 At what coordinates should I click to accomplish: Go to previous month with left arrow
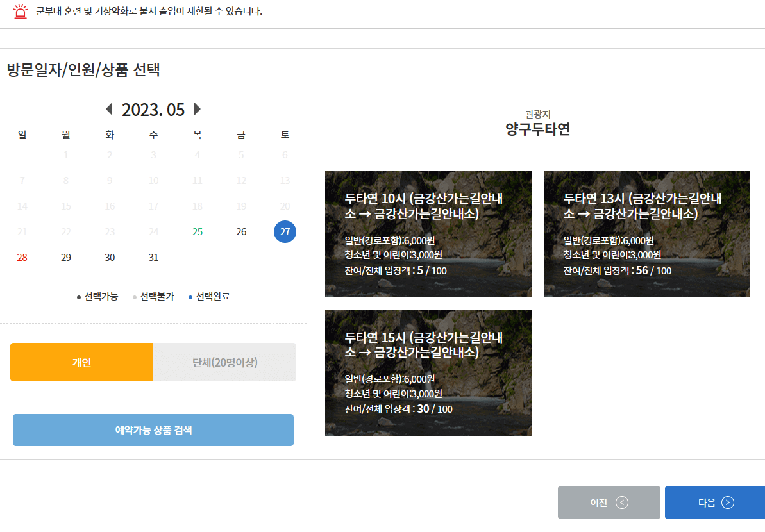click(109, 109)
